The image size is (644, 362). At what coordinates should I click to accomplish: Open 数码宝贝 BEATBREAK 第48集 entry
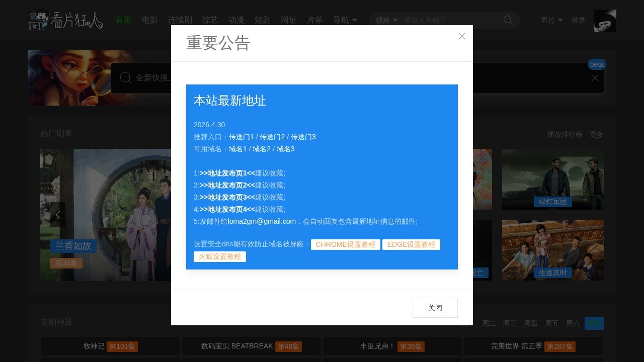point(252,346)
